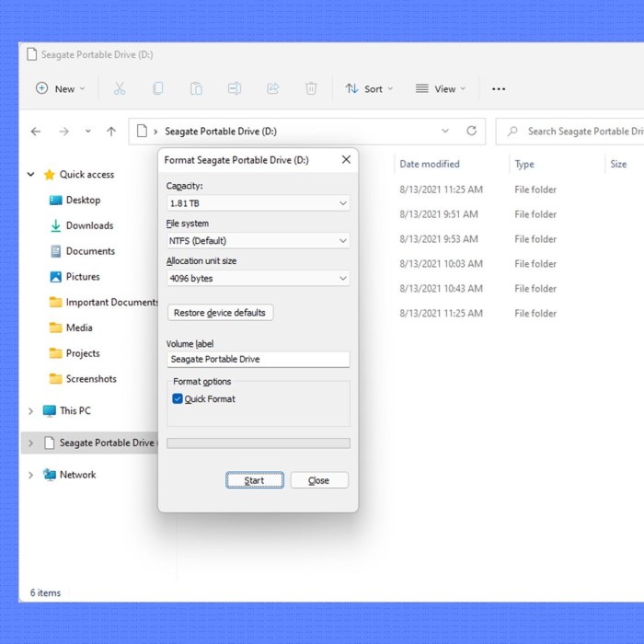Screen dimensions: 644x644
Task: Click the Screenshots folder icon
Action: click(55, 379)
